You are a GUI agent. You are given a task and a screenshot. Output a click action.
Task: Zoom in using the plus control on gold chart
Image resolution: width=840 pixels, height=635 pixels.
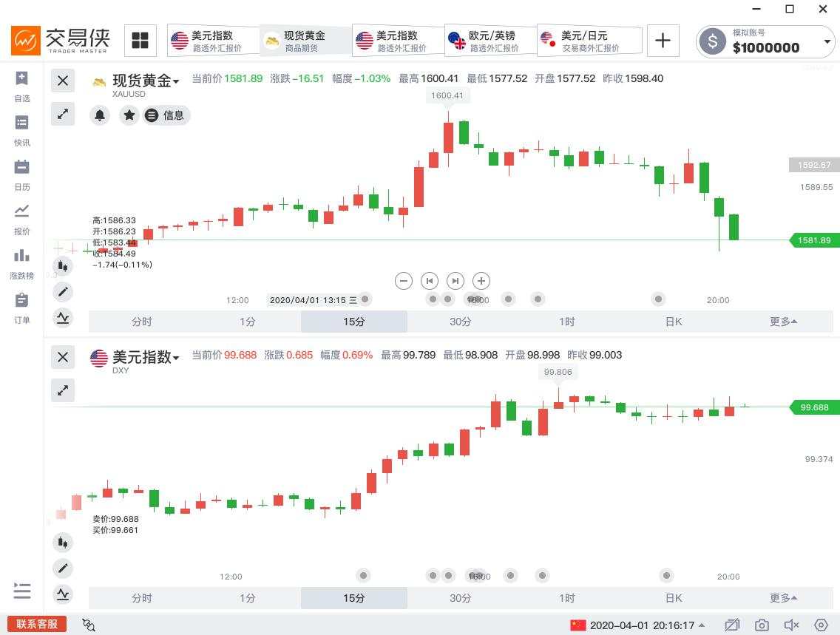pos(481,281)
